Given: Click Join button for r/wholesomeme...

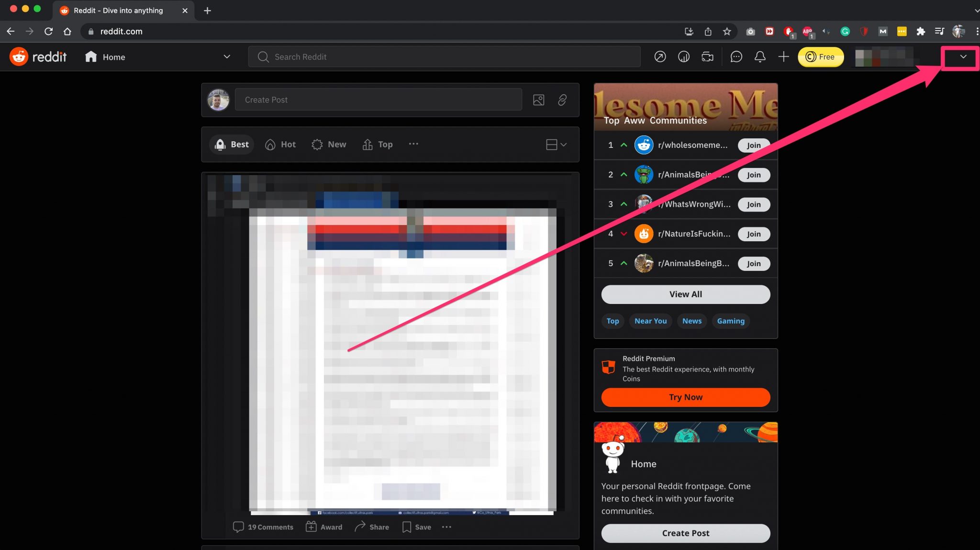Looking at the screenshot, I should click(753, 144).
